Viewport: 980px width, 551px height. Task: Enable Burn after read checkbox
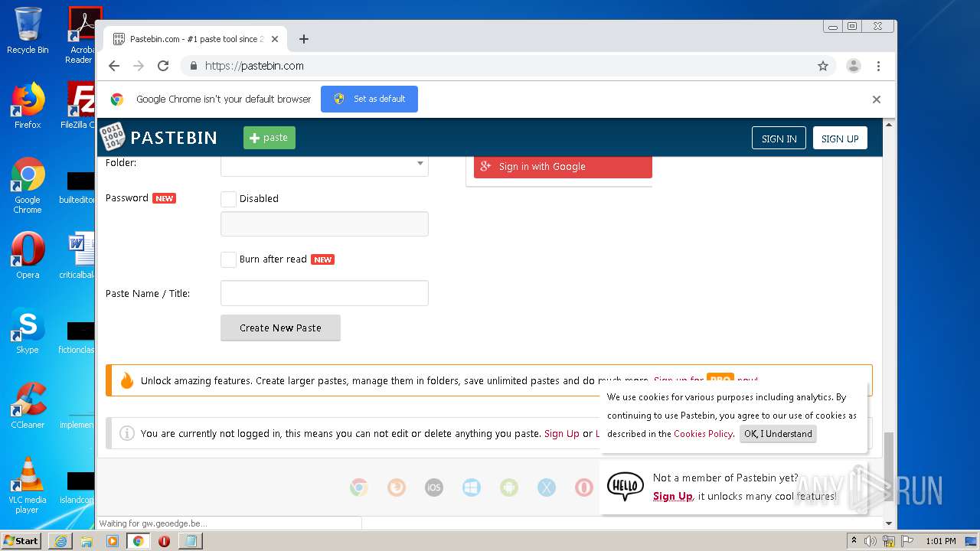[x=228, y=259]
